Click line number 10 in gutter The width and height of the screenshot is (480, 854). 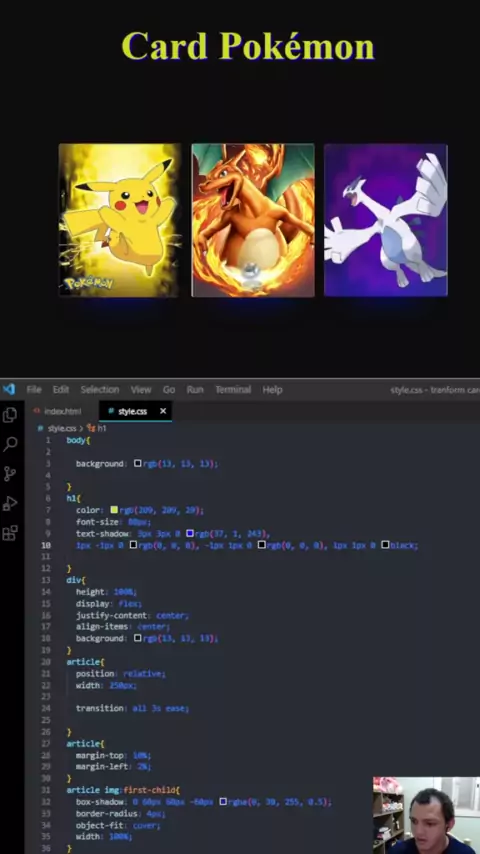point(47,545)
